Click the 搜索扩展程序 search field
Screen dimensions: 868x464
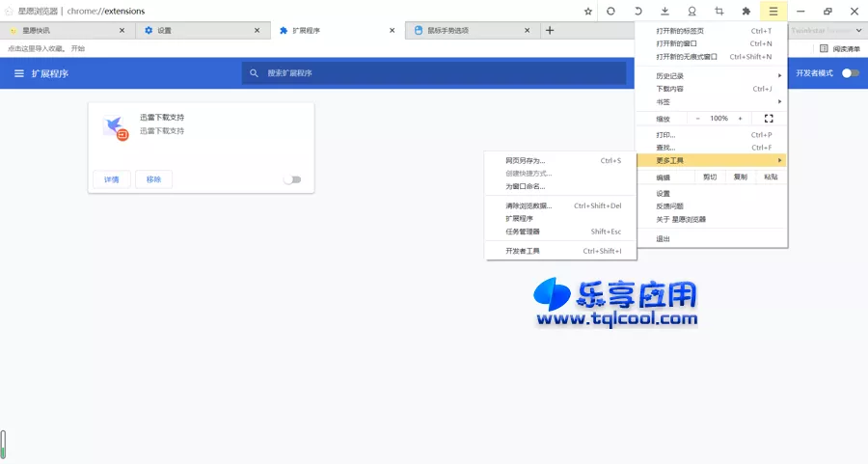(434, 73)
